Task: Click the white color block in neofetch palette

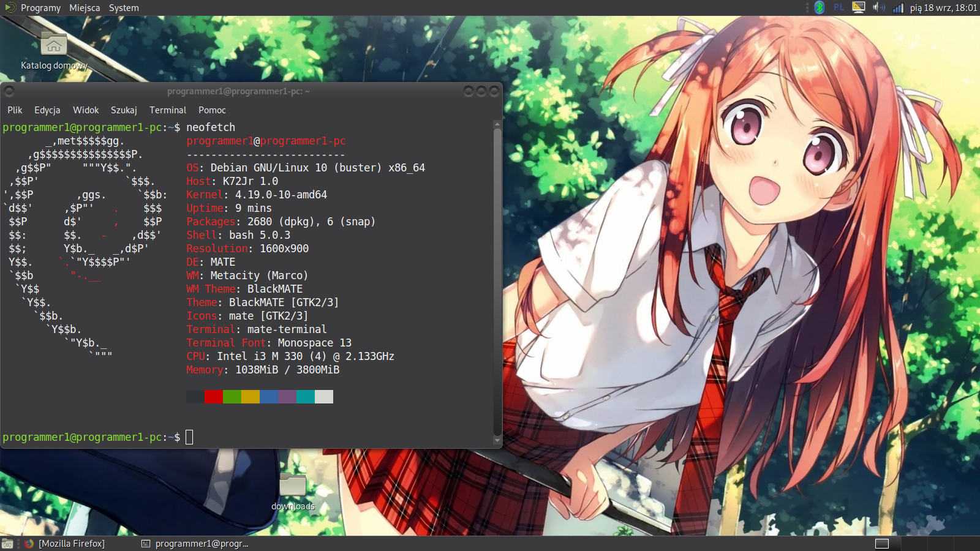Action: (x=324, y=397)
